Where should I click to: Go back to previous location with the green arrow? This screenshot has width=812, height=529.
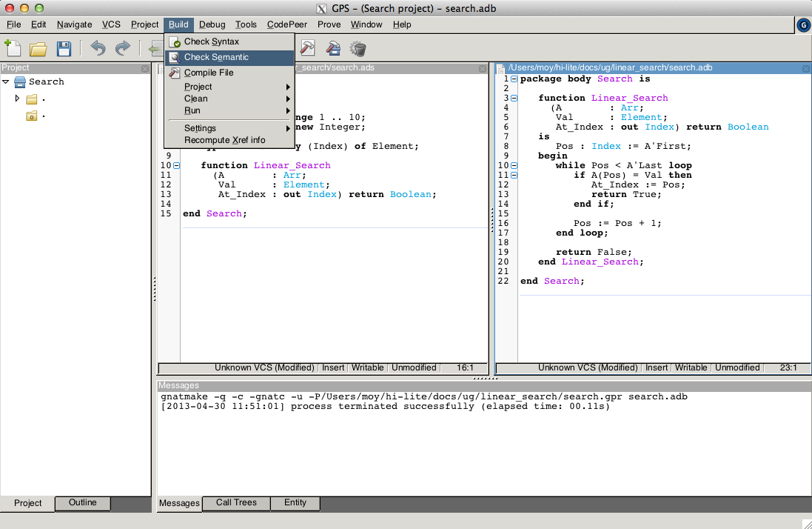coord(155,49)
